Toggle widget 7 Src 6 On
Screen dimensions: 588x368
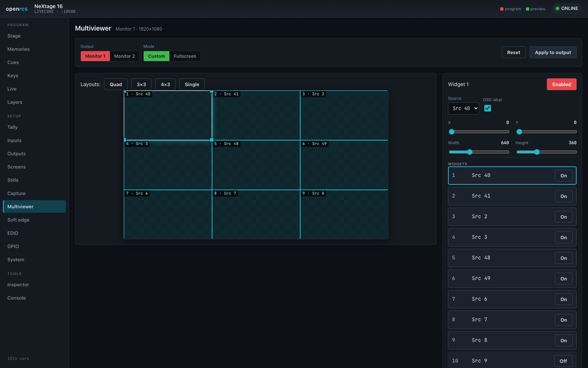coord(564,299)
